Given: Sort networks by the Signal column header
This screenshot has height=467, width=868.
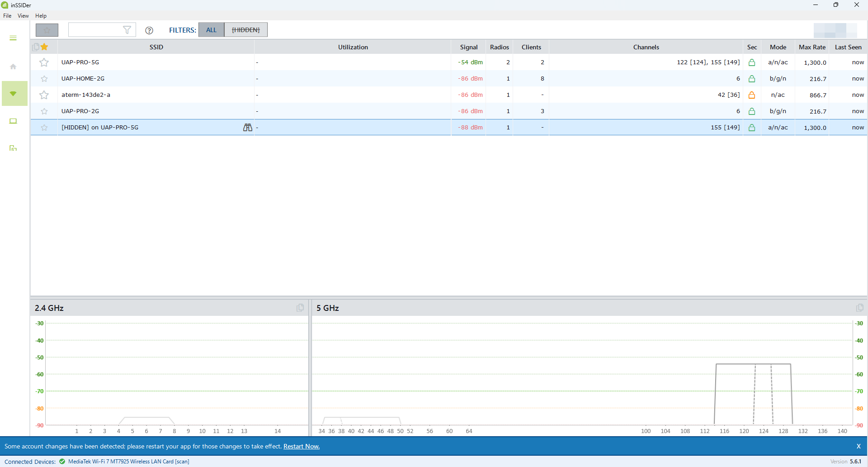Looking at the screenshot, I should [x=468, y=47].
